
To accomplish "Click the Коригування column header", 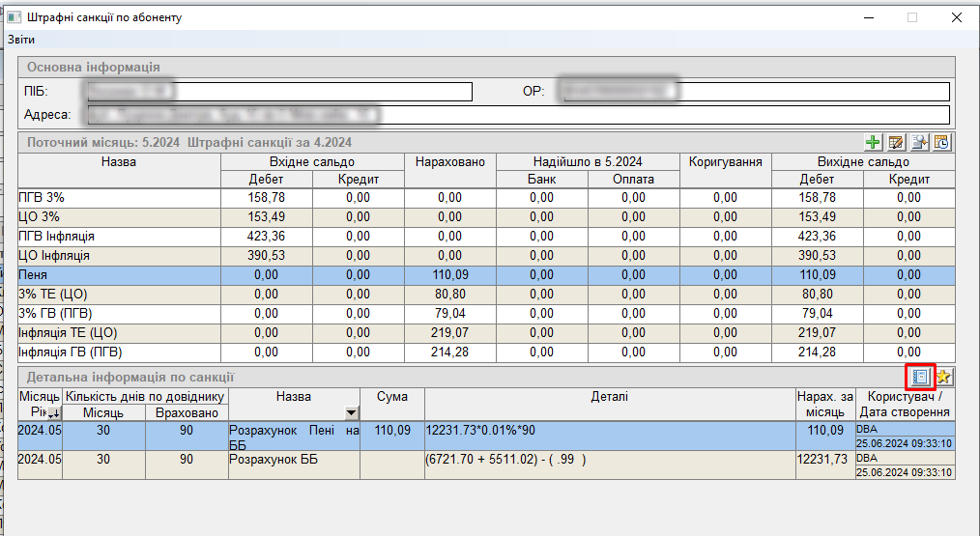I will [726, 162].
